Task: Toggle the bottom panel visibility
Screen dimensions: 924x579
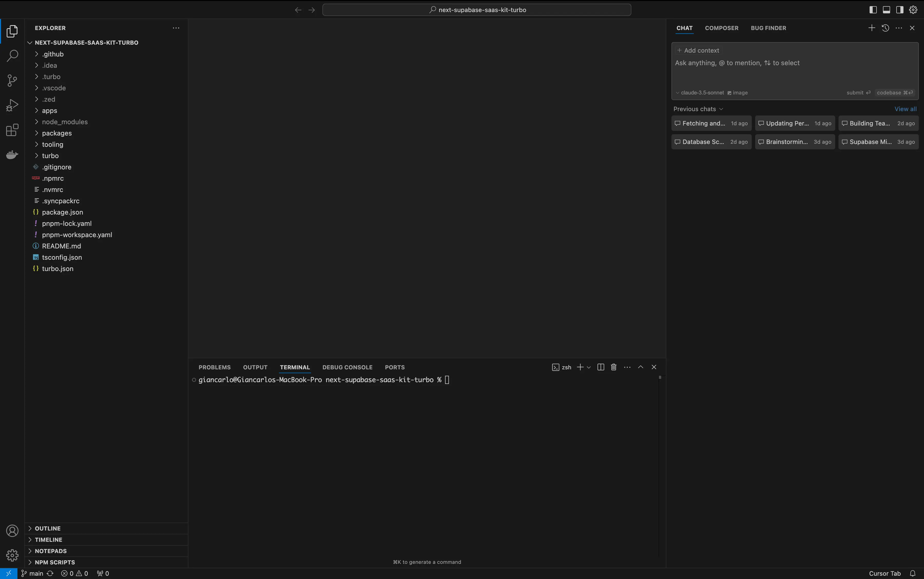Action: [887, 9]
